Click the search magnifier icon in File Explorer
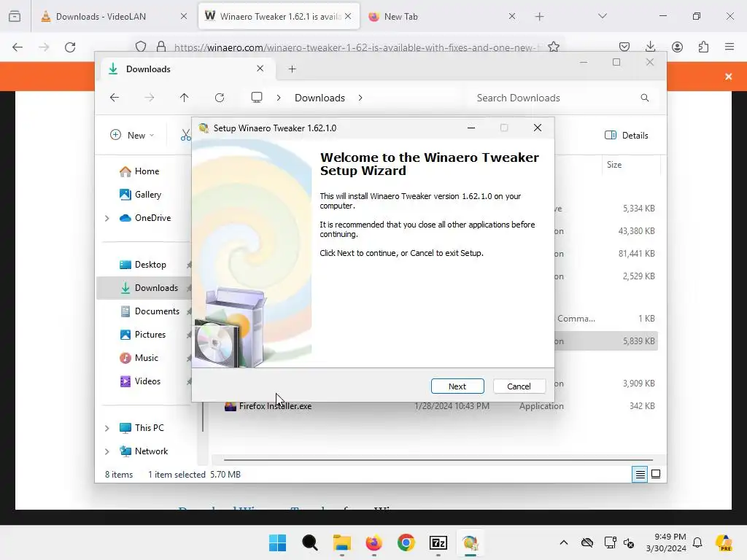This screenshot has width=747, height=560. (645, 98)
